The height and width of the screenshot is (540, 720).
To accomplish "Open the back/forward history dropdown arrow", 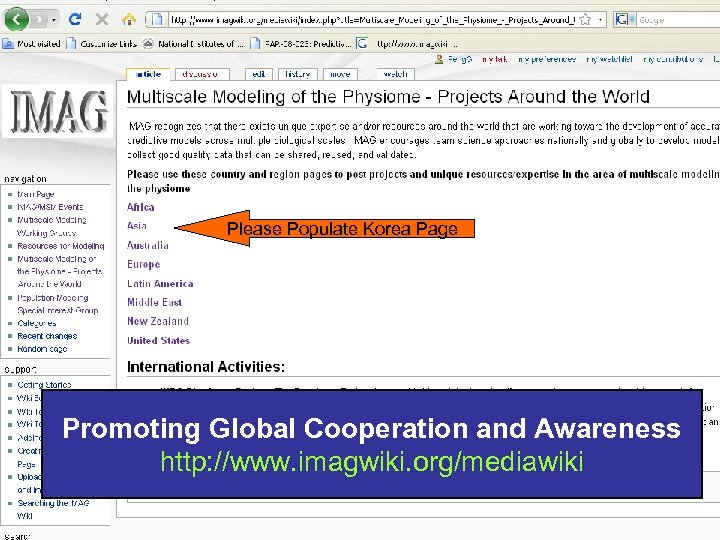I will pyautogui.click(x=54, y=20).
